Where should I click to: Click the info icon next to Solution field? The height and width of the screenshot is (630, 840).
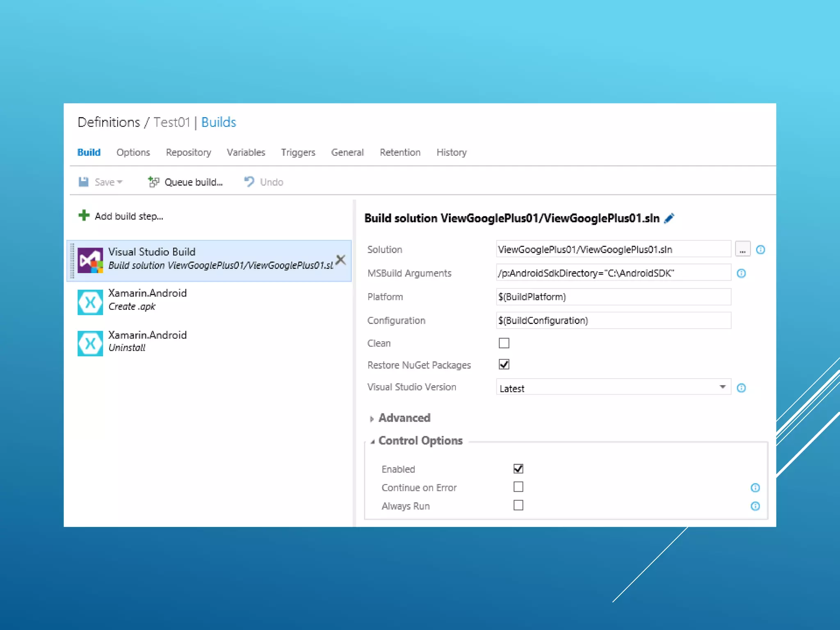tap(760, 249)
